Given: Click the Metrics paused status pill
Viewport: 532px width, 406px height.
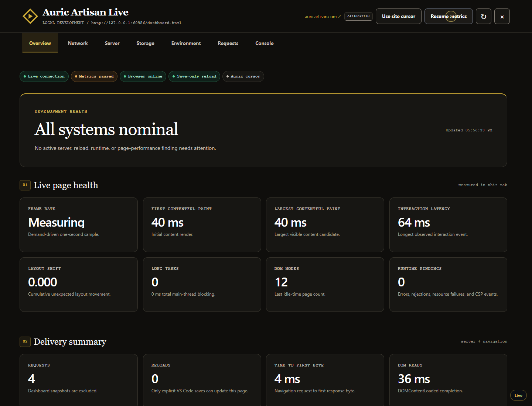Looking at the screenshot, I should click(x=94, y=76).
